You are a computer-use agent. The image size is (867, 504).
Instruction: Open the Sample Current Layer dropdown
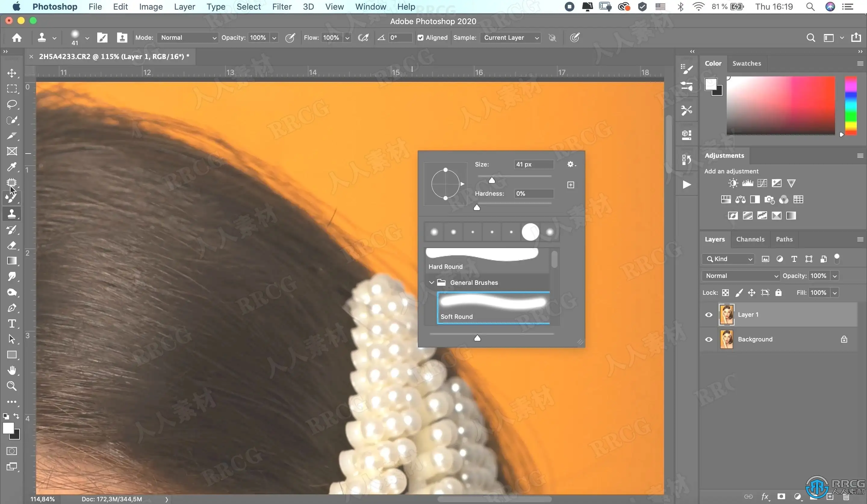click(x=511, y=38)
